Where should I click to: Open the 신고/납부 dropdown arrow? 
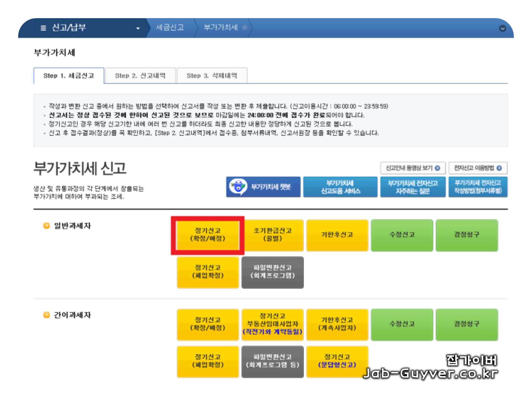pos(138,28)
